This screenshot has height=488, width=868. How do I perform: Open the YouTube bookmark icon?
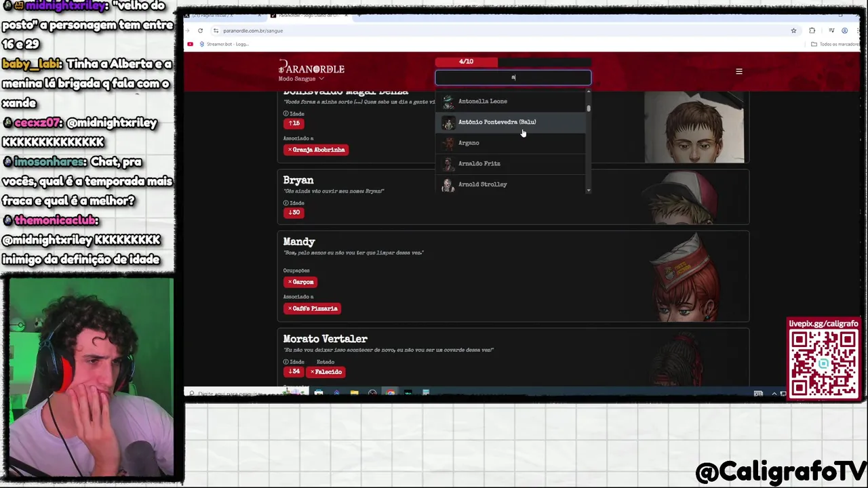tap(191, 44)
